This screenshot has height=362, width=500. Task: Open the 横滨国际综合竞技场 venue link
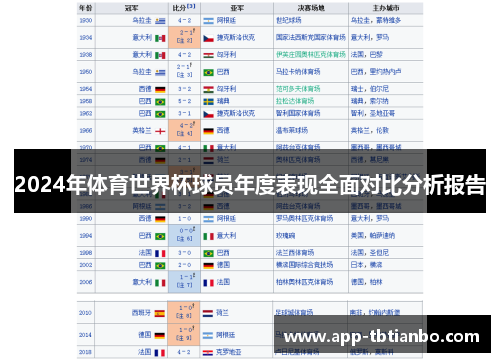pyautogui.click(x=304, y=265)
